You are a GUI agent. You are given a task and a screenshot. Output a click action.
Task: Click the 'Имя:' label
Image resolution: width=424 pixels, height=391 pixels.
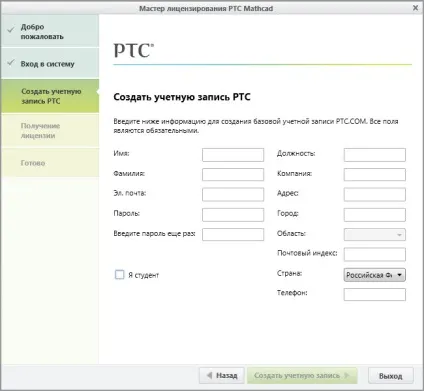click(x=121, y=153)
